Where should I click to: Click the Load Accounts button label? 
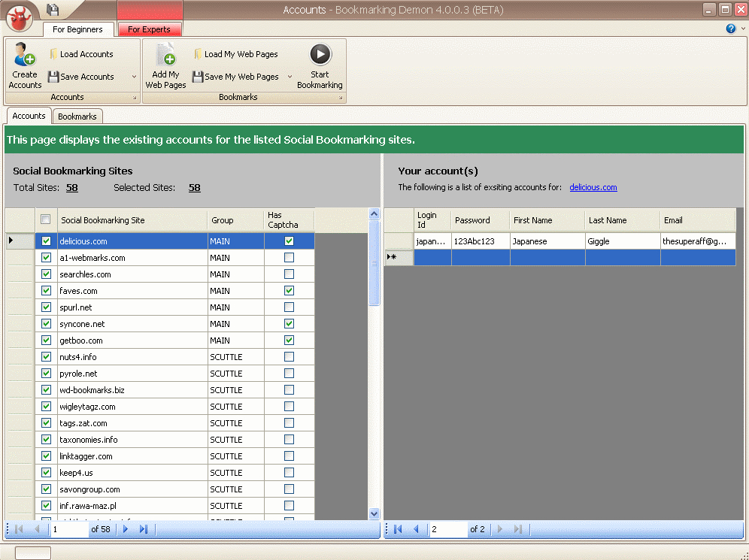click(x=86, y=54)
